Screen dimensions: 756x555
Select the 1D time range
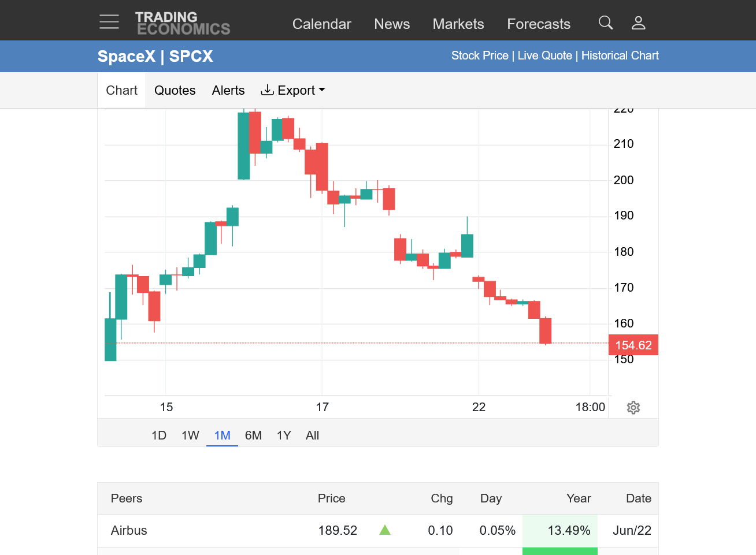(x=159, y=435)
